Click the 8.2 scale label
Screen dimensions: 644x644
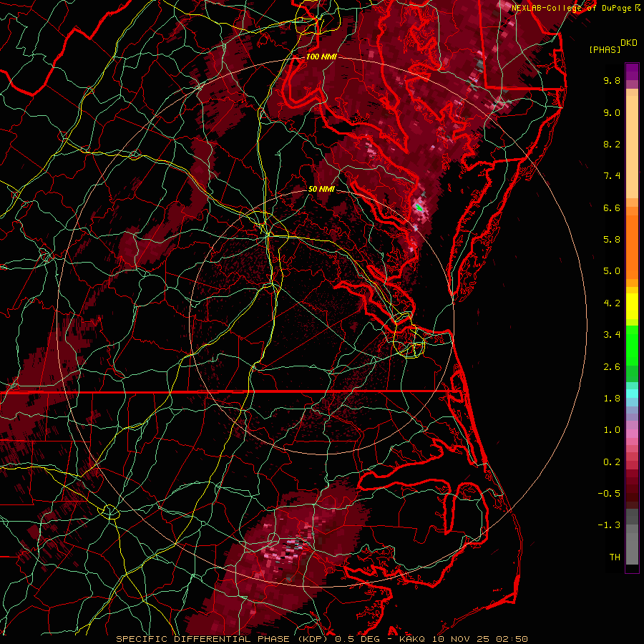pos(612,144)
